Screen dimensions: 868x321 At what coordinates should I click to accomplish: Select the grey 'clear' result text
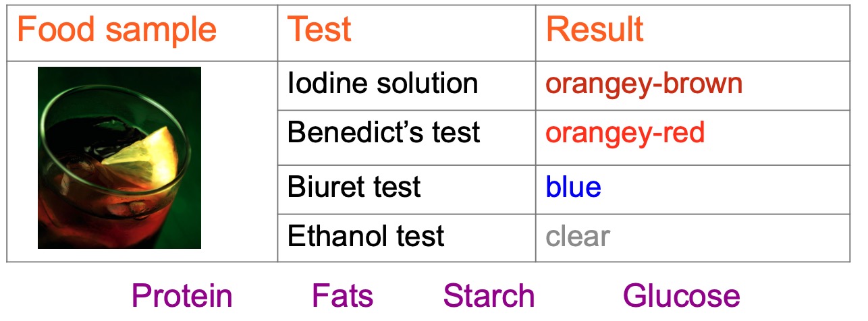578,237
